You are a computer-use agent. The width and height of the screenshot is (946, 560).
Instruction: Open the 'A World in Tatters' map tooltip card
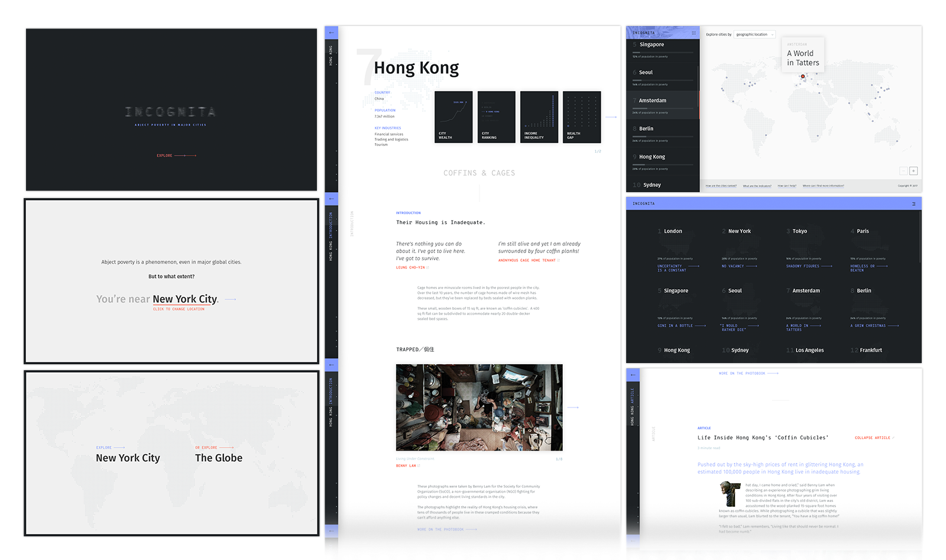coord(803,54)
